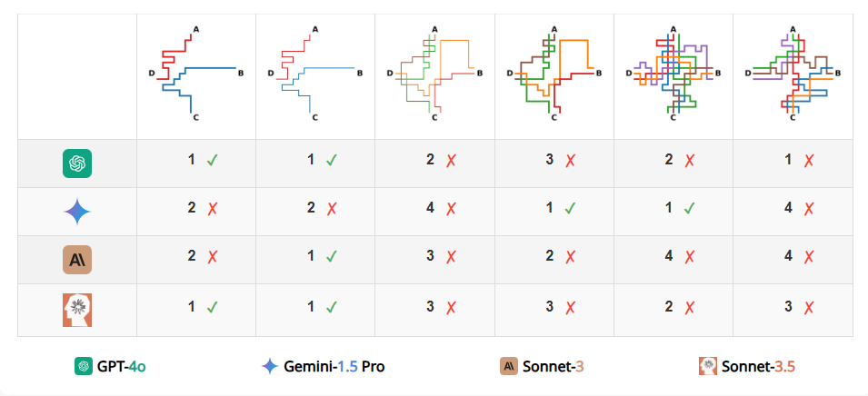Click the Sonnet-3.5 legend label
868x396 pixels.
point(758,366)
